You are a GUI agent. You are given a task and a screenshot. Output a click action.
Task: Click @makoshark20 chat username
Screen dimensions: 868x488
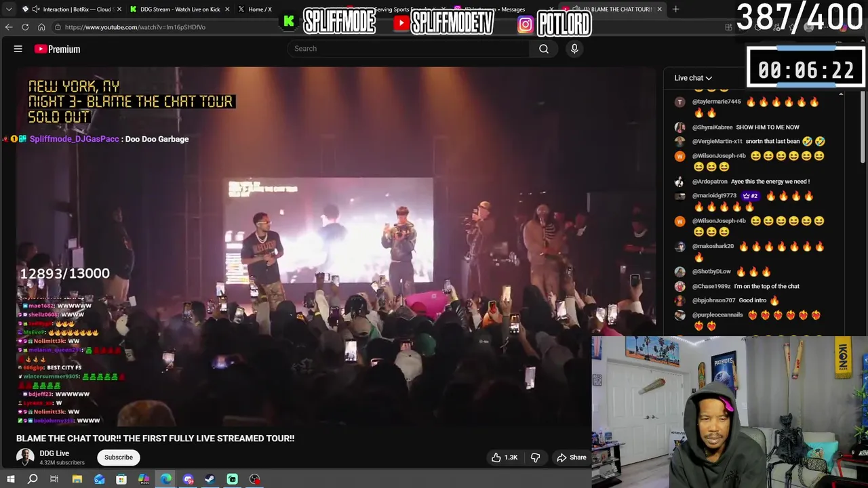pos(713,247)
